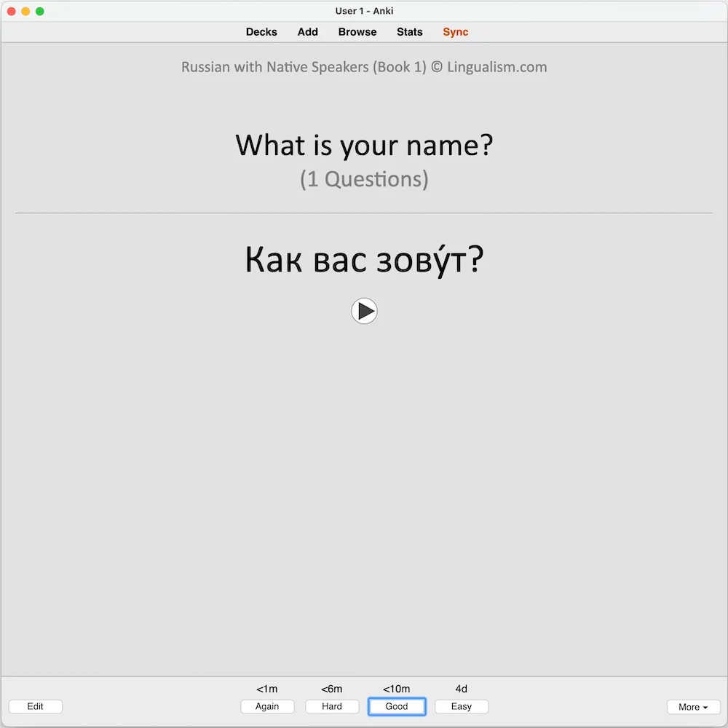Sync the collection with AnkiWeb
Screen dimensions: 728x728
tap(456, 32)
